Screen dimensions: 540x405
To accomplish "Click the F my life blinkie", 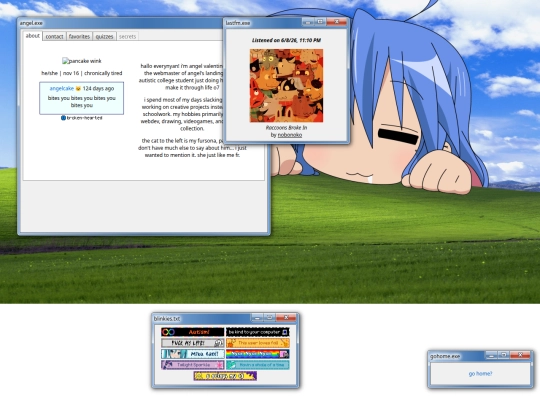I will pos(193,343).
